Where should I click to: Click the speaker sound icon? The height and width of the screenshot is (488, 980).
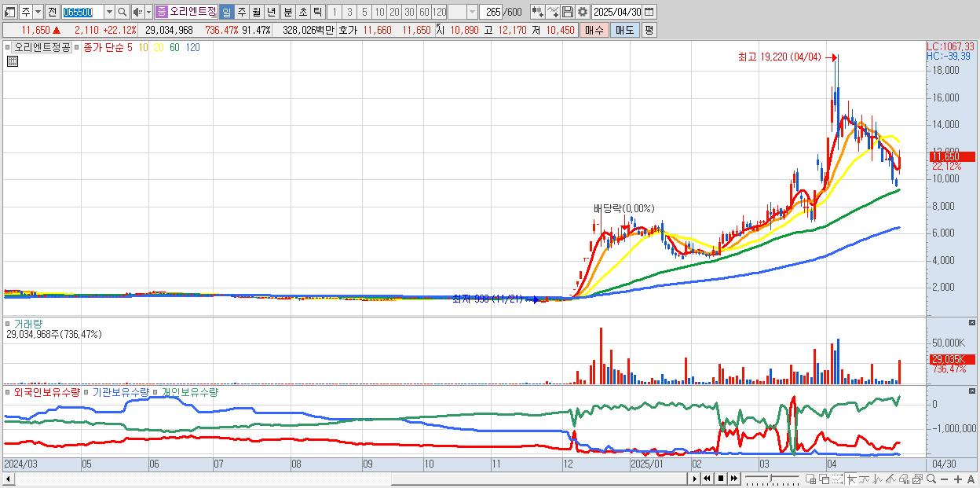[x=137, y=12]
